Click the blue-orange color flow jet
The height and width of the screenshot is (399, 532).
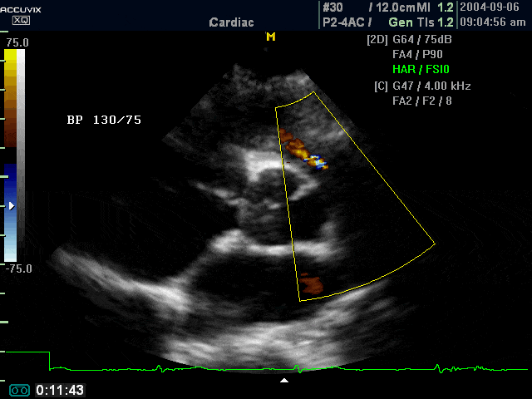pos(314,160)
